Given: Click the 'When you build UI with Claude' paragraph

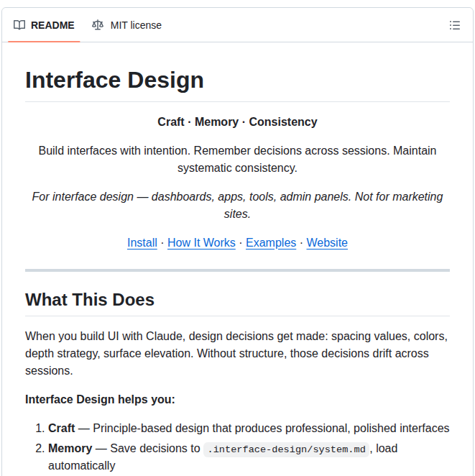Looking at the screenshot, I should (236, 353).
